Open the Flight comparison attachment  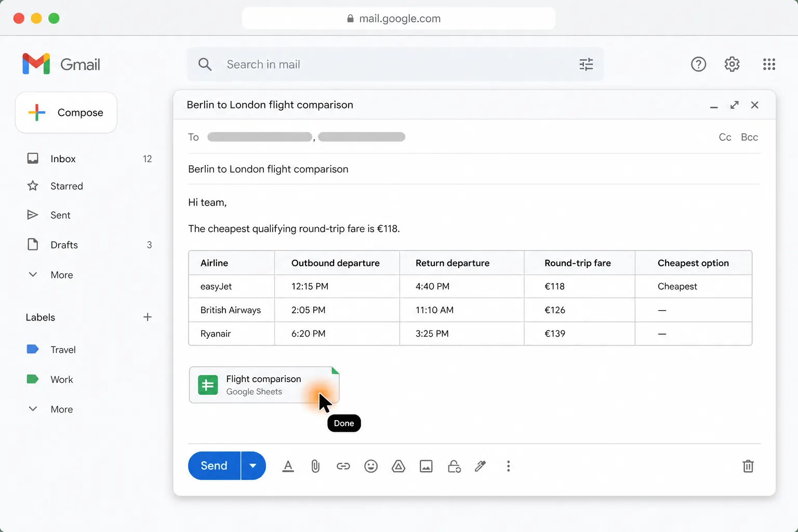(264, 385)
